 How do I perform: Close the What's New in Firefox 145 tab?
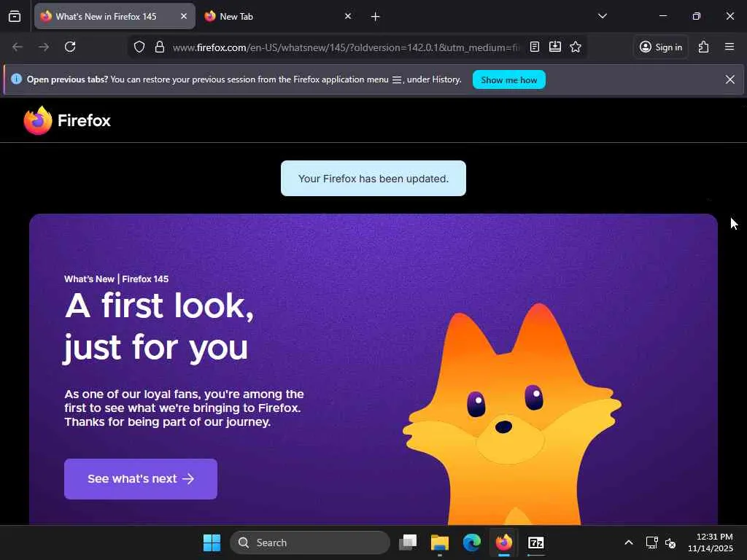183,16
